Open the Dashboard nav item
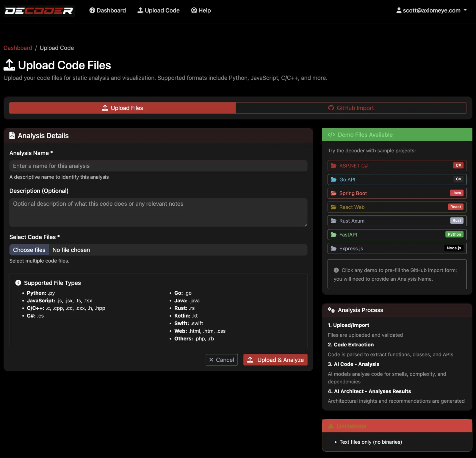This screenshot has width=476, height=458. (108, 10)
